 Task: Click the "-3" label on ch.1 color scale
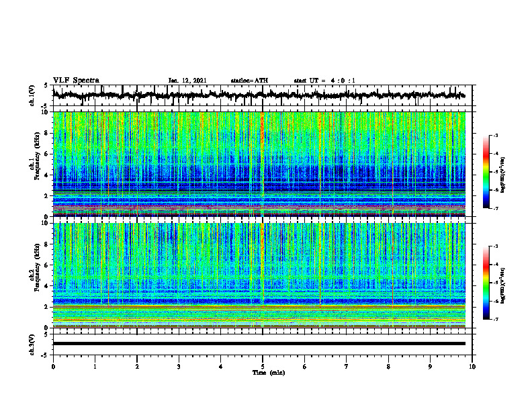point(495,135)
